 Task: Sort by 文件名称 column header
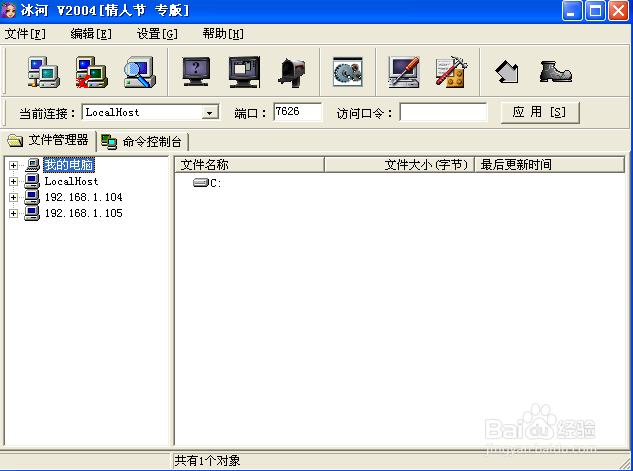point(249,165)
